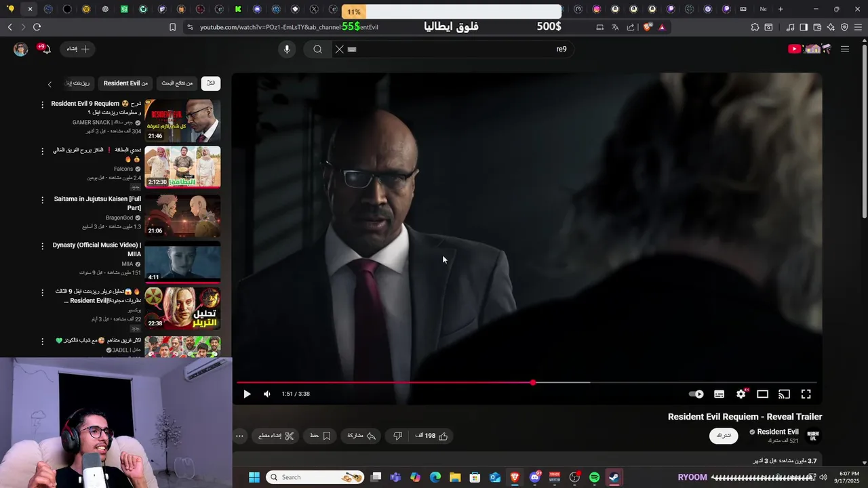Bookmark this page in address bar

pyautogui.click(x=172, y=27)
